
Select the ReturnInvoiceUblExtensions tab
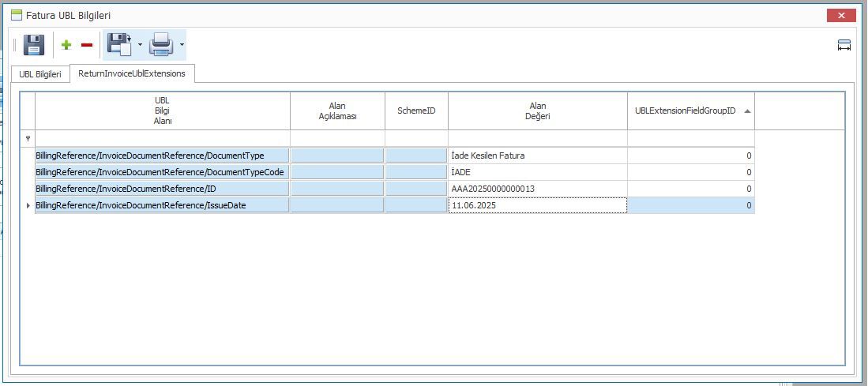pyautogui.click(x=132, y=73)
